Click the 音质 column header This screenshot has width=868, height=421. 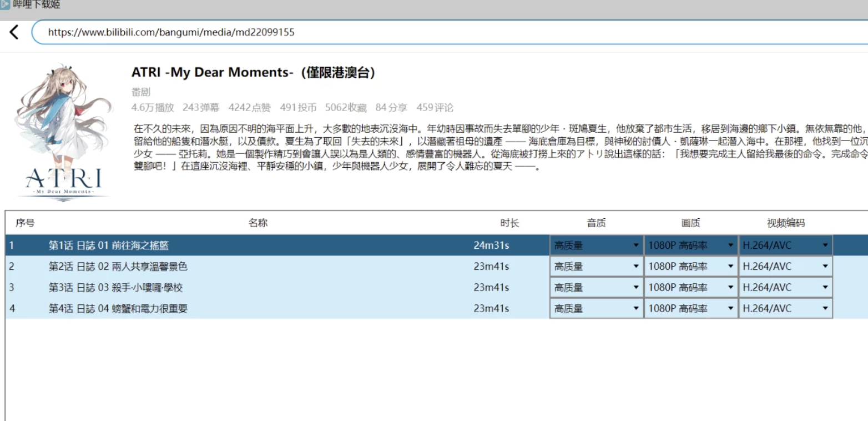(x=596, y=223)
